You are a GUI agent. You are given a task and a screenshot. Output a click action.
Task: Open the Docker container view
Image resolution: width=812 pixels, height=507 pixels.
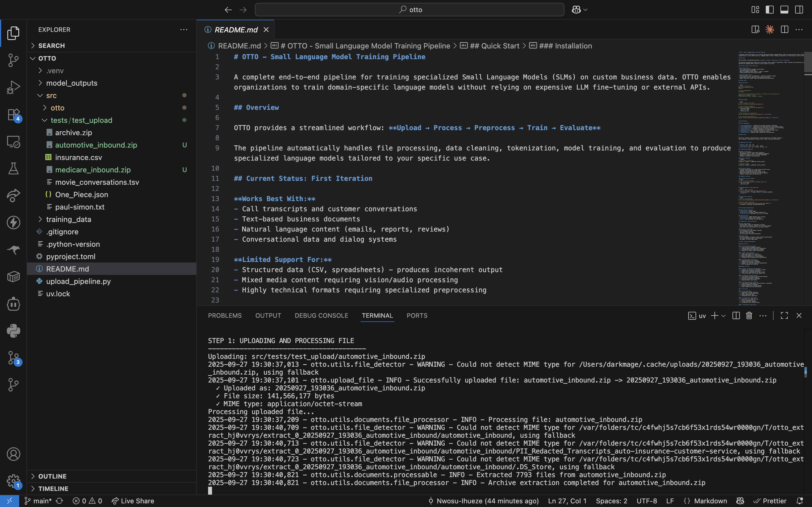point(14,276)
